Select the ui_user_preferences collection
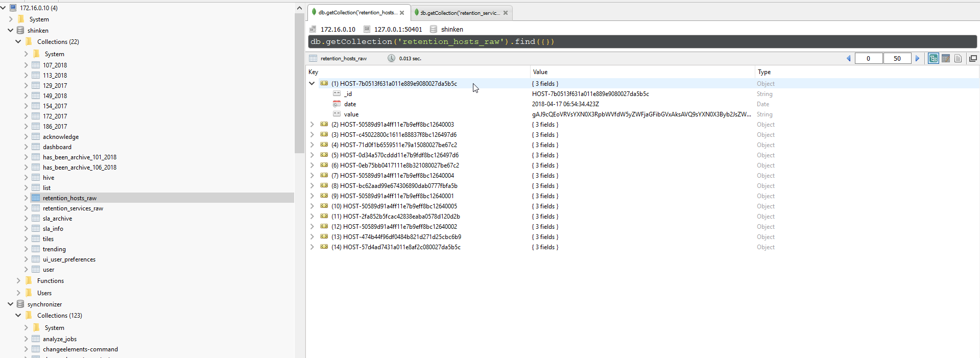The width and height of the screenshot is (980, 358). pyautogui.click(x=69, y=259)
